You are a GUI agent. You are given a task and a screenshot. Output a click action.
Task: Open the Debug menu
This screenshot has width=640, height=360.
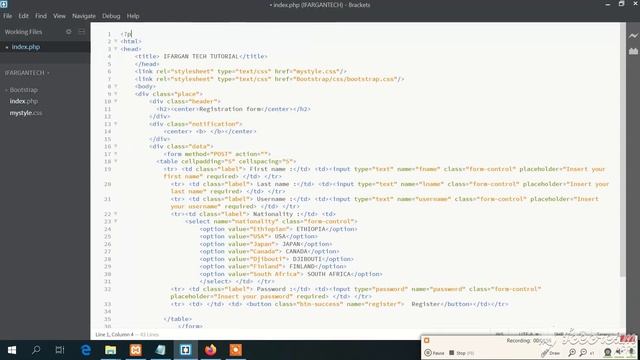(x=111, y=16)
